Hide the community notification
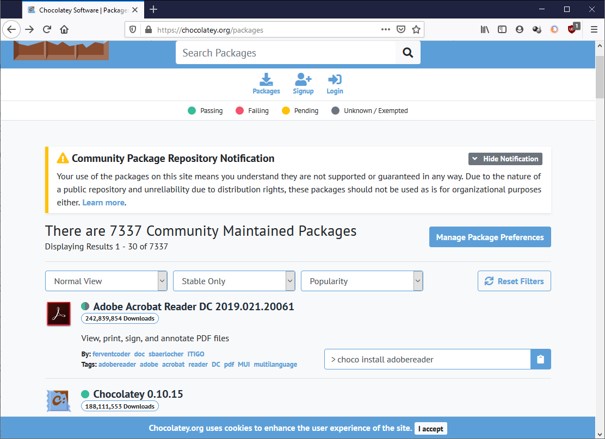605x439 pixels. coord(505,159)
